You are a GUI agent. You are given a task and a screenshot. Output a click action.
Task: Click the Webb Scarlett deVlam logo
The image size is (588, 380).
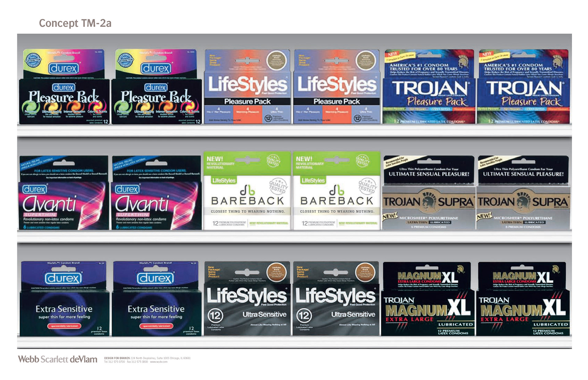[58, 359]
